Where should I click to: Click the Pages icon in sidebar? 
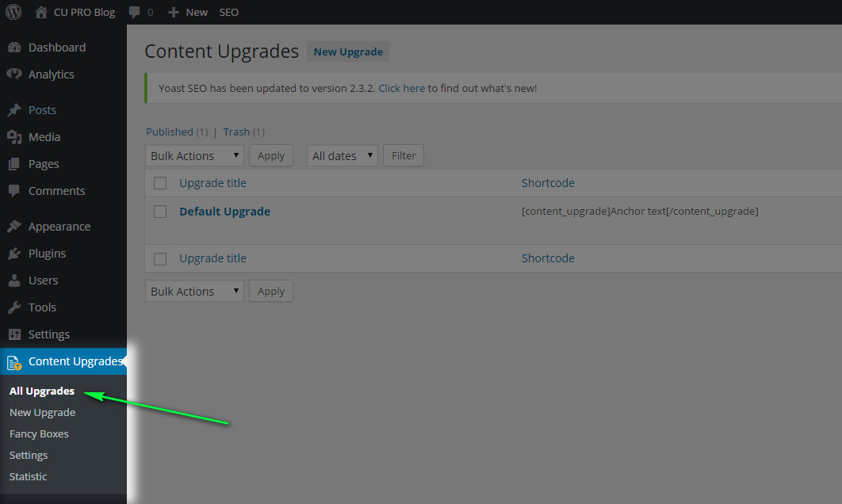pos(14,164)
